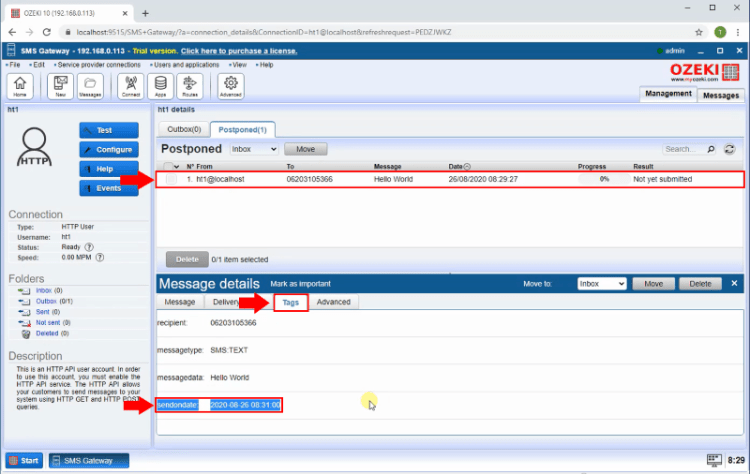Click the Connect antenna toolbar icon
The height and width of the screenshot is (474, 750).
[x=131, y=86]
